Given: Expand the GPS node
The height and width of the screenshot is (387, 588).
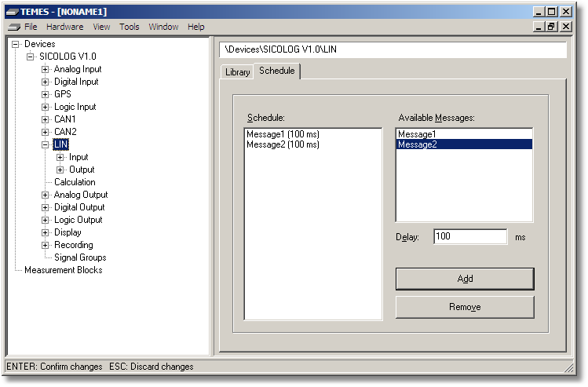Looking at the screenshot, I should pyautogui.click(x=45, y=94).
